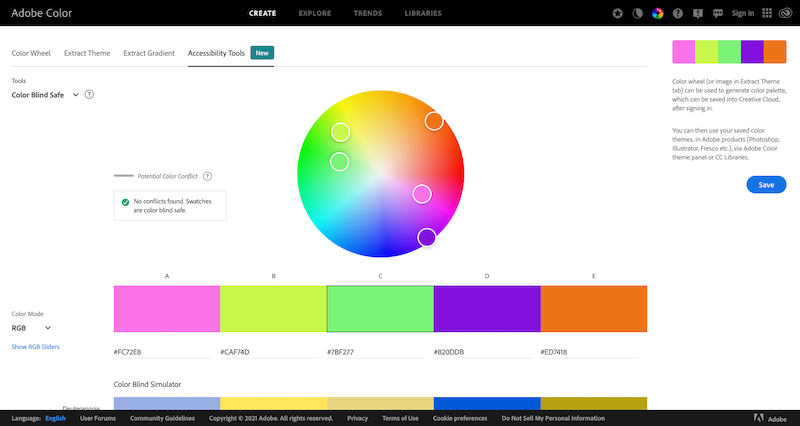Screen dimensions: 800x426
Task: Edit hex field #820DDB
Action: tap(482, 352)
